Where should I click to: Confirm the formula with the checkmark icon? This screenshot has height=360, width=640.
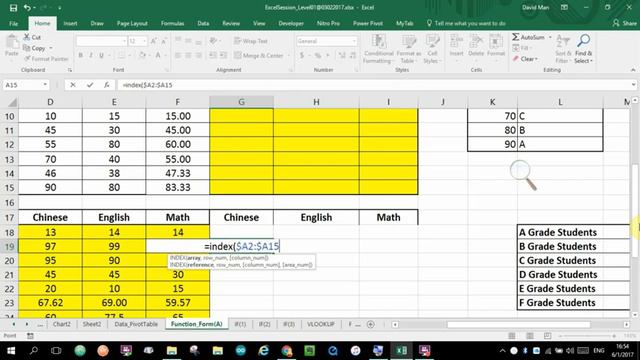tap(90, 85)
